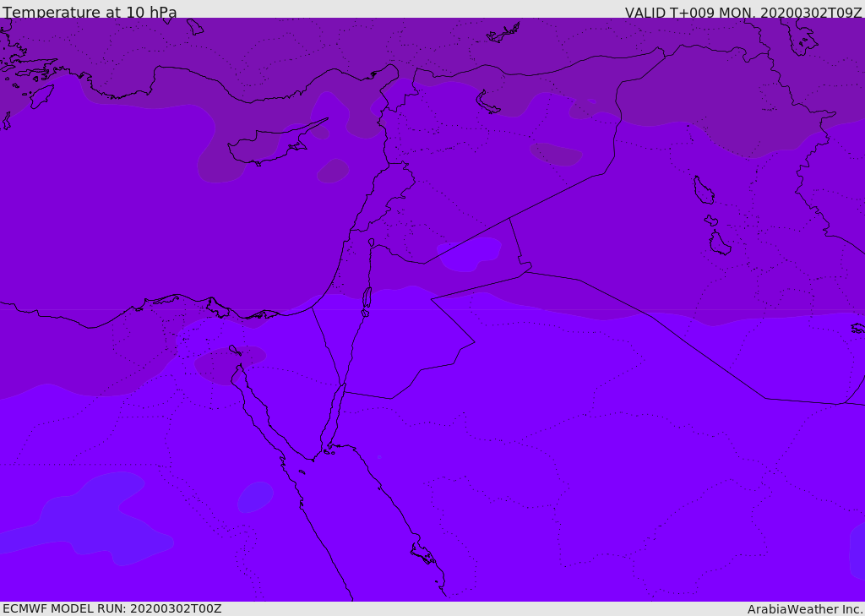Select Lake Assad in northern Syria

[487, 101]
